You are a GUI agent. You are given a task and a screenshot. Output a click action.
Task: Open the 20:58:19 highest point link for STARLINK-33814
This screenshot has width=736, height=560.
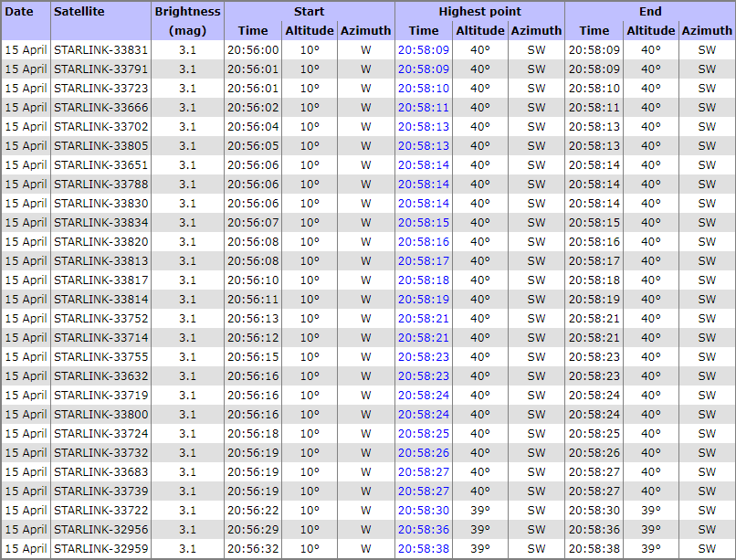coord(424,300)
